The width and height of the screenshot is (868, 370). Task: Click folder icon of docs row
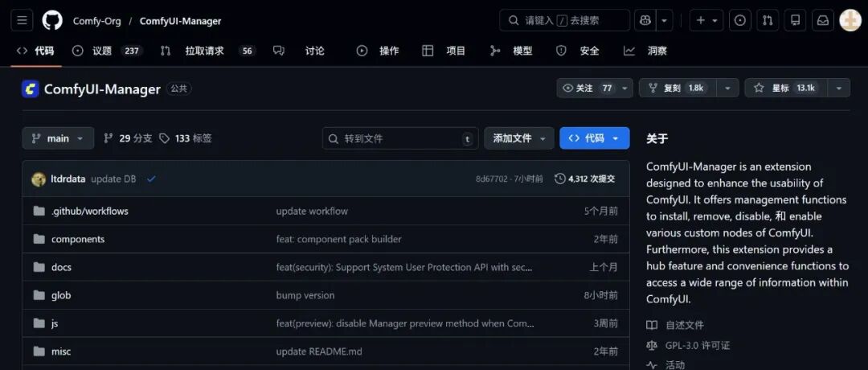pyautogui.click(x=39, y=267)
